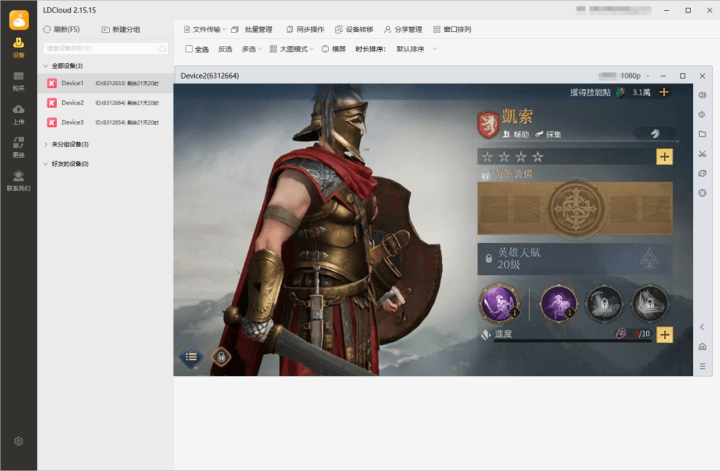Tap the first purple skill icon

[499, 303]
